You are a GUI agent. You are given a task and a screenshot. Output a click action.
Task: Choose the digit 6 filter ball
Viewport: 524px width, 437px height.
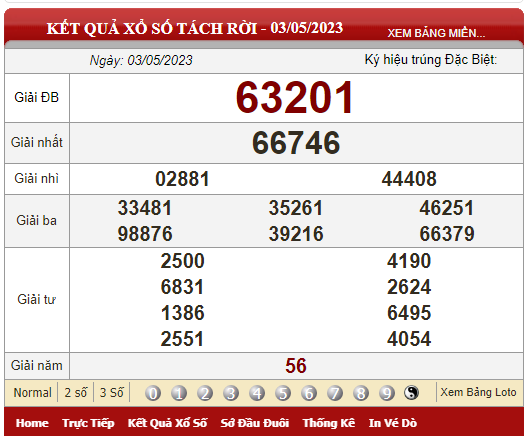pos(309,393)
